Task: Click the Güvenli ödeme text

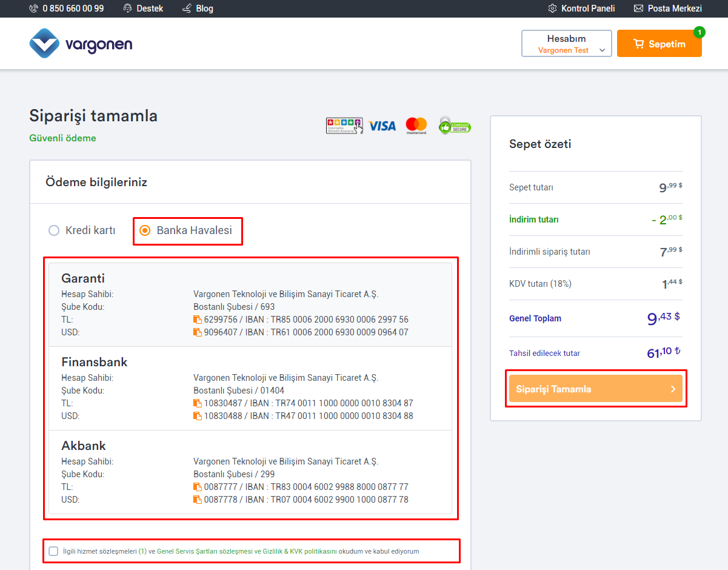Action: tap(62, 138)
